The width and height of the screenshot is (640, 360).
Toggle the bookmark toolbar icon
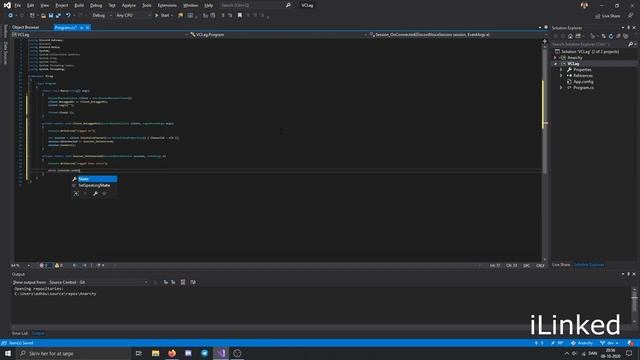pyautogui.click(x=240, y=16)
